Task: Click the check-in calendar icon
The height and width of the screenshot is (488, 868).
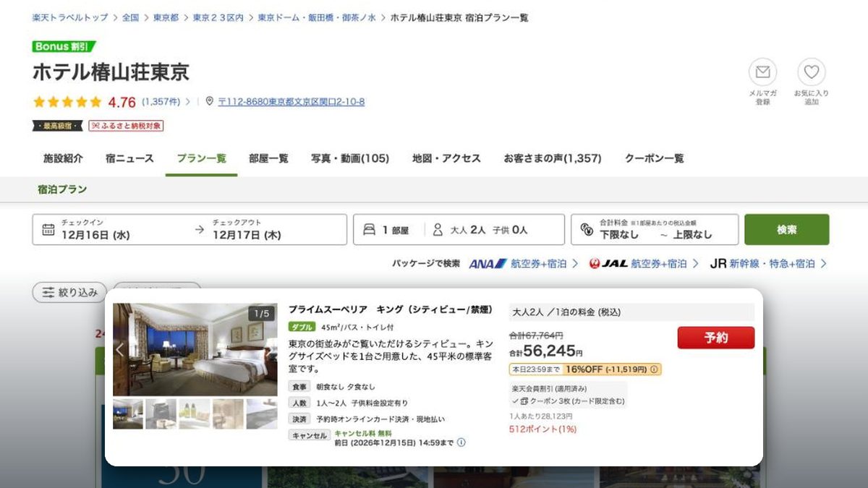Action: pyautogui.click(x=48, y=230)
